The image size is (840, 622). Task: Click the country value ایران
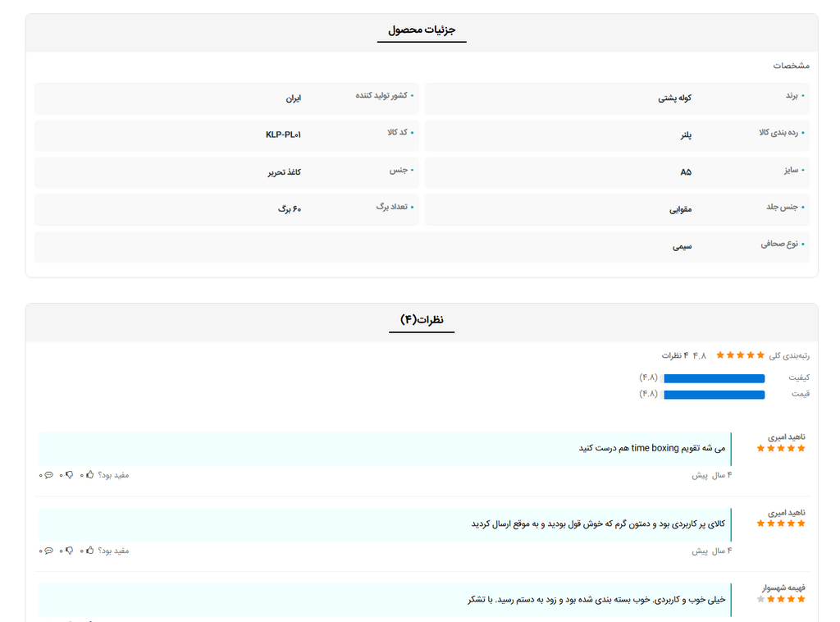[x=293, y=98]
